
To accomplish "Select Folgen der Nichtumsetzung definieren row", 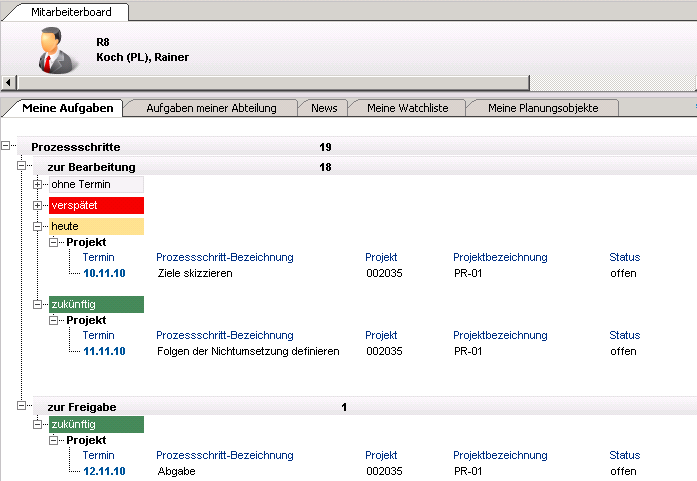I will pyautogui.click(x=248, y=351).
